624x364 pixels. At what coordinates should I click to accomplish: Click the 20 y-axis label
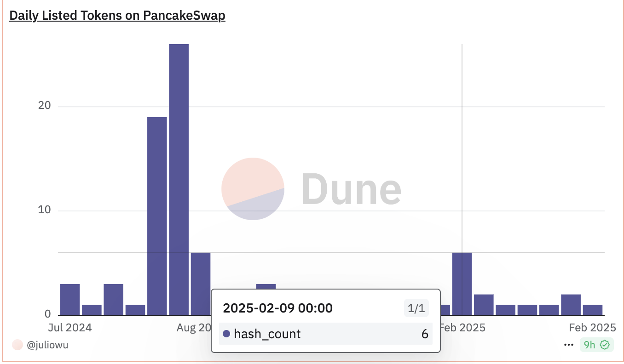tap(45, 106)
